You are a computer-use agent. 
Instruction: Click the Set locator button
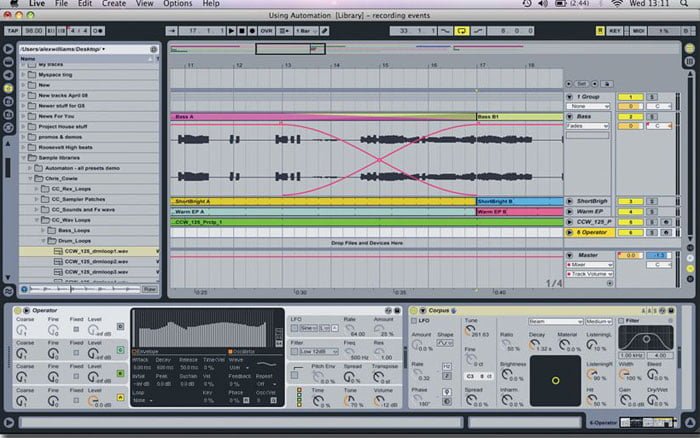[581, 84]
